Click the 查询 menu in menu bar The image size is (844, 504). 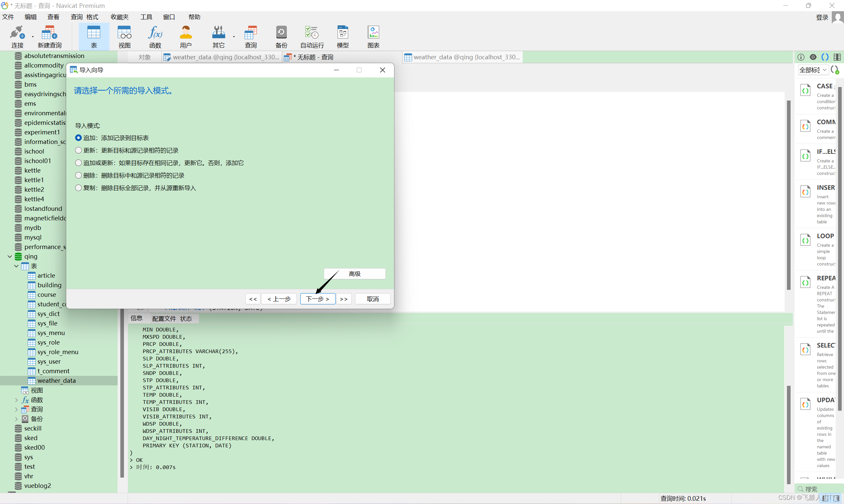click(x=75, y=16)
